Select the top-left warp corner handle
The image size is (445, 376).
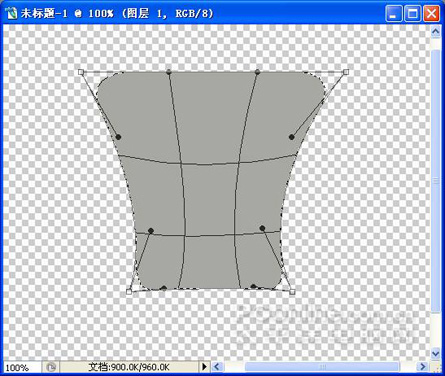[x=80, y=72]
